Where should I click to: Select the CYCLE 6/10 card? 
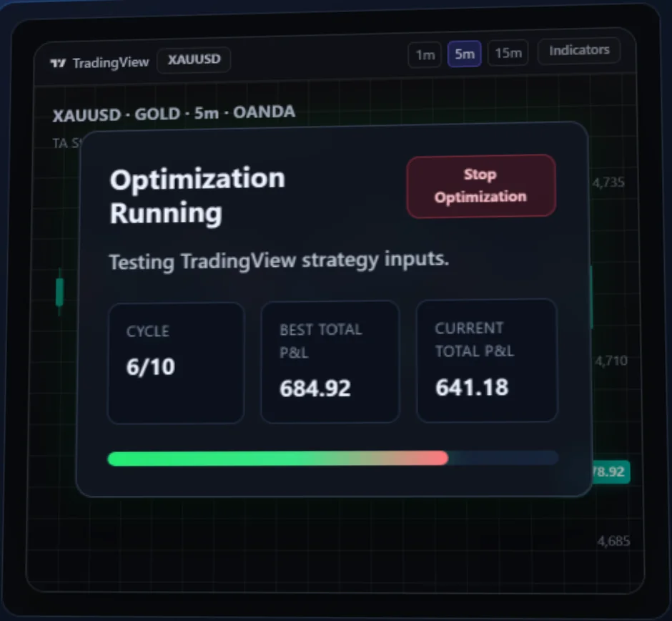(176, 363)
